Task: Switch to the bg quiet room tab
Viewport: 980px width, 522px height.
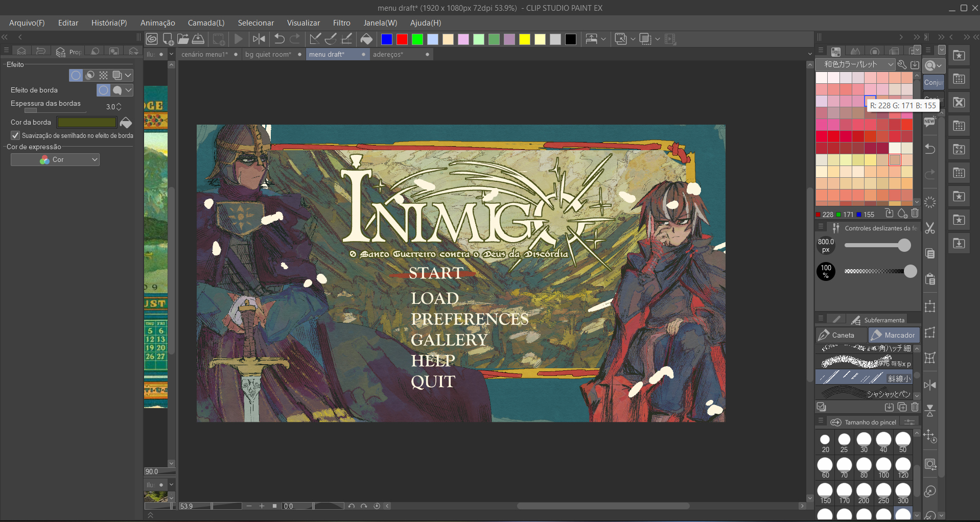Action: coord(268,54)
